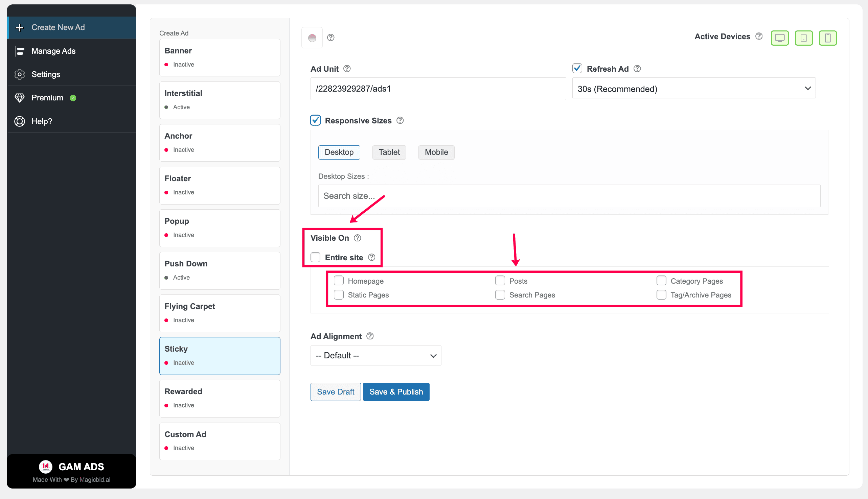Screen dimensions: 868x499
Task: Click the Settings gear icon
Action: pos(20,74)
